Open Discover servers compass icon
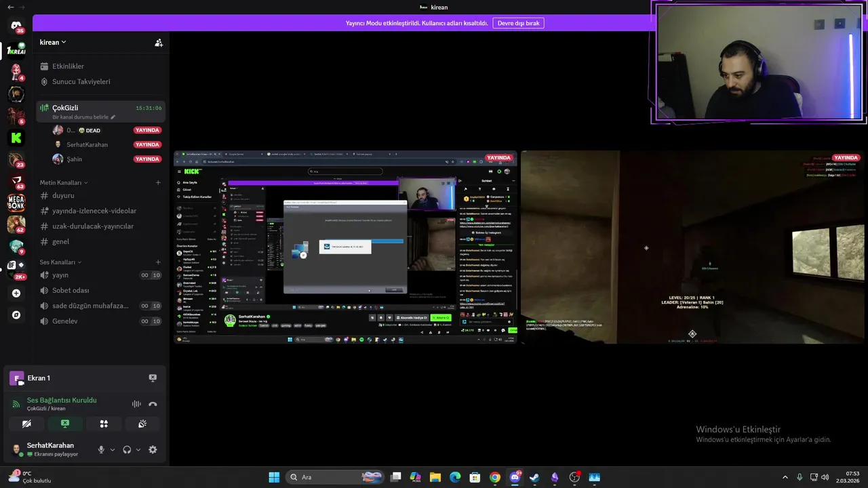Viewport: 868px width, 488px height. pyautogui.click(x=16, y=315)
